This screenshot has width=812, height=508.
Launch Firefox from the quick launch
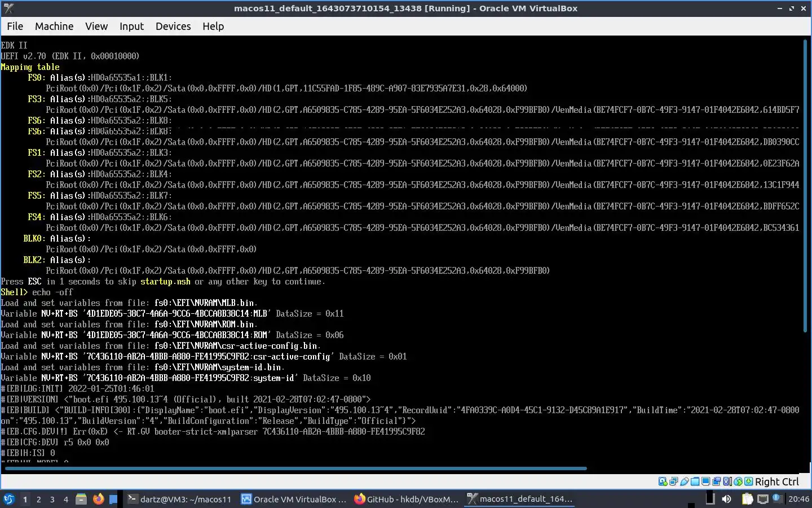click(98, 499)
